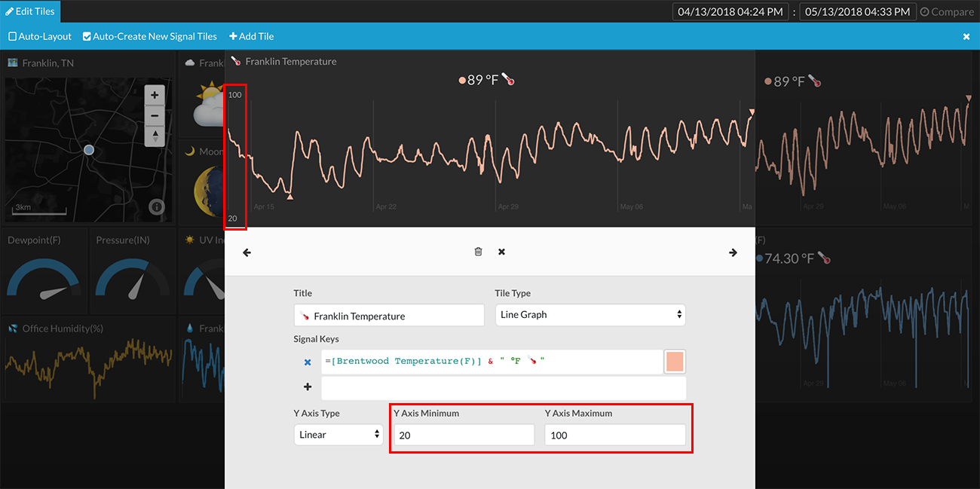This screenshot has width=980, height=489.
Task: Go to next tile with right arrow
Action: (x=733, y=252)
